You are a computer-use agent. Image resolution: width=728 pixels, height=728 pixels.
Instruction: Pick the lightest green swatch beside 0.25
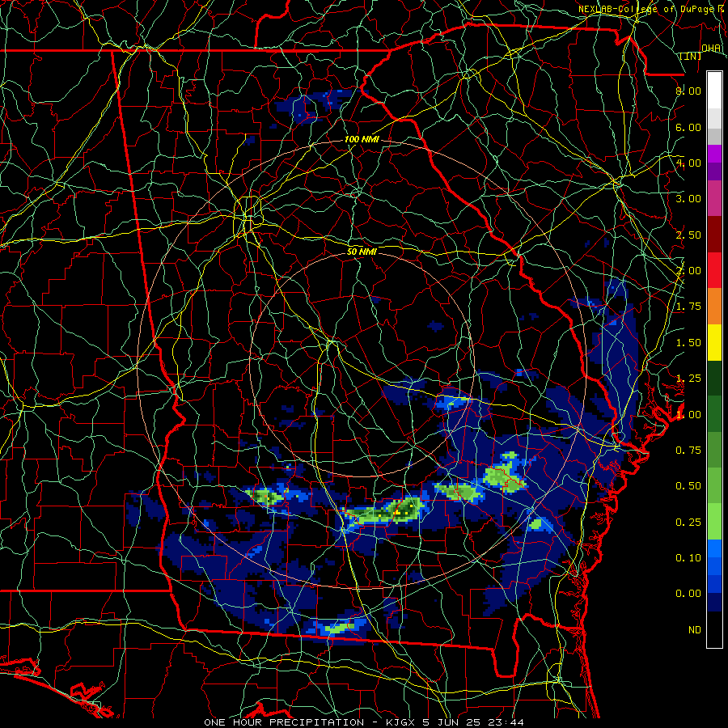(714, 522)
